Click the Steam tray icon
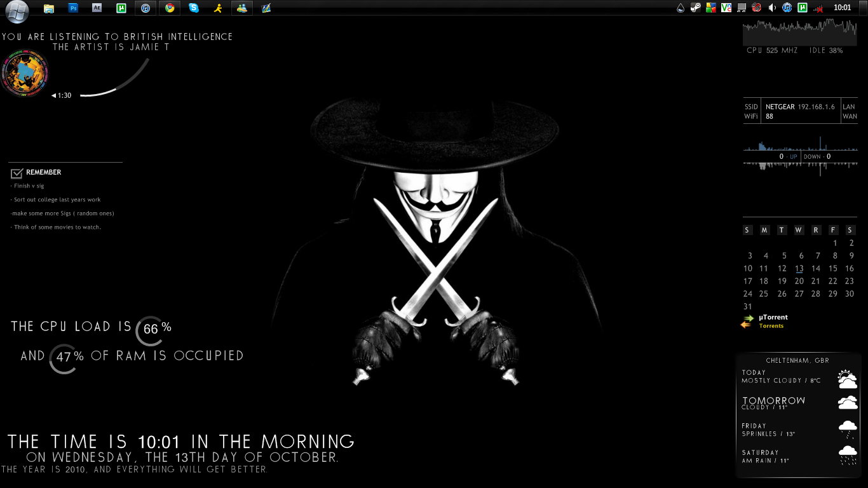Screen dimensions: 868x488 tap(696, 8)
